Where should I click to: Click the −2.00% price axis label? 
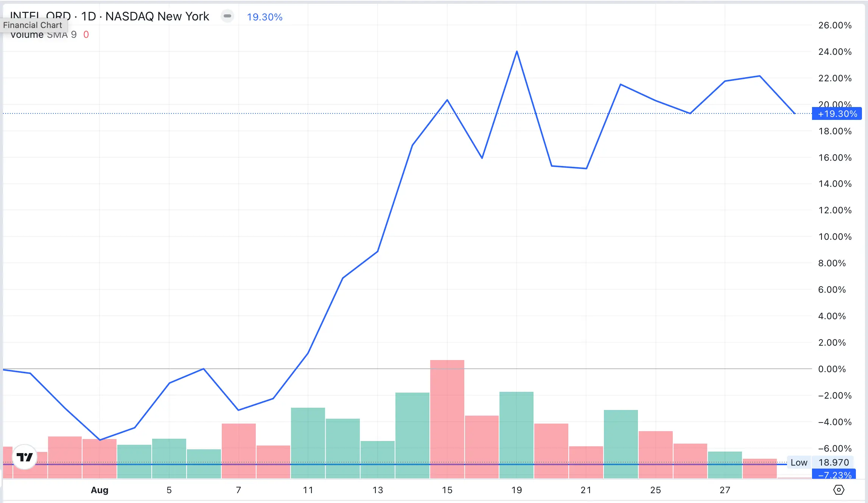pos(835,396)
